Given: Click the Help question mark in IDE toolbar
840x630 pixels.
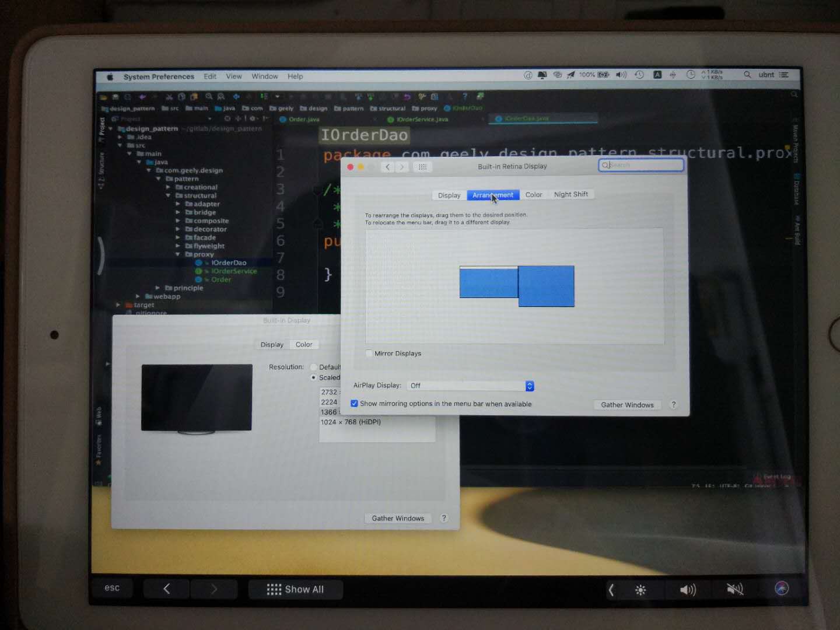Looking at the screenshot, I should coord(465,96).
